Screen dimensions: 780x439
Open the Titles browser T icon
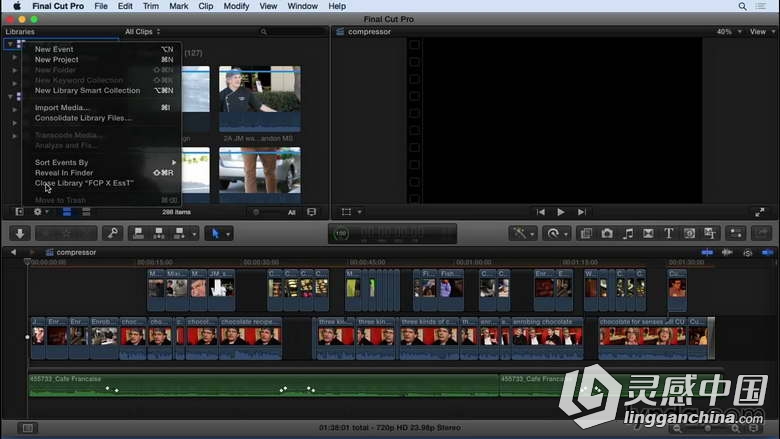tap(669, 233)
